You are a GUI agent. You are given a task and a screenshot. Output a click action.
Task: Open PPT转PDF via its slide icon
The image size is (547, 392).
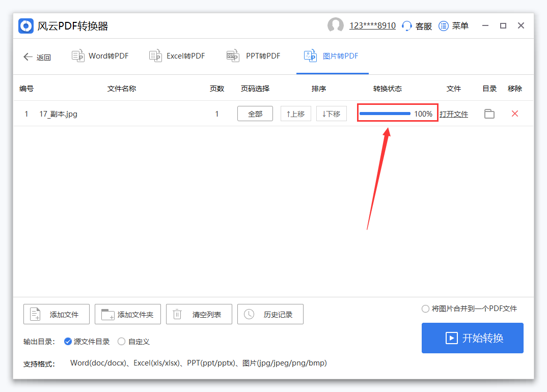pos(233,56)
